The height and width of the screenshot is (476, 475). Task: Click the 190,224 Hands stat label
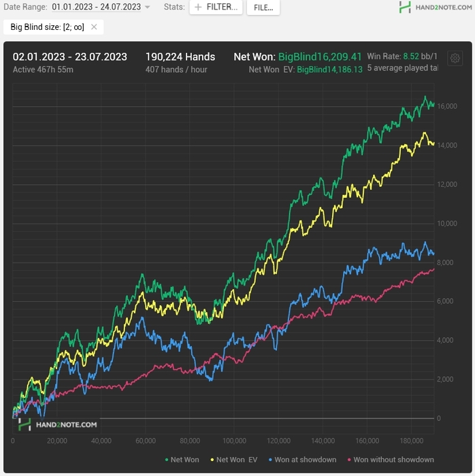pos(180,56)
